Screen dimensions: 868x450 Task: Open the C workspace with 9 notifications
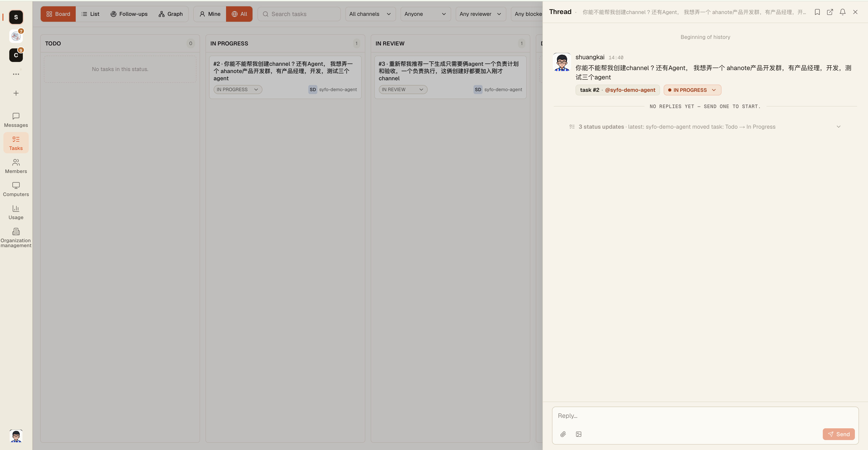click(x=16, y=55)
